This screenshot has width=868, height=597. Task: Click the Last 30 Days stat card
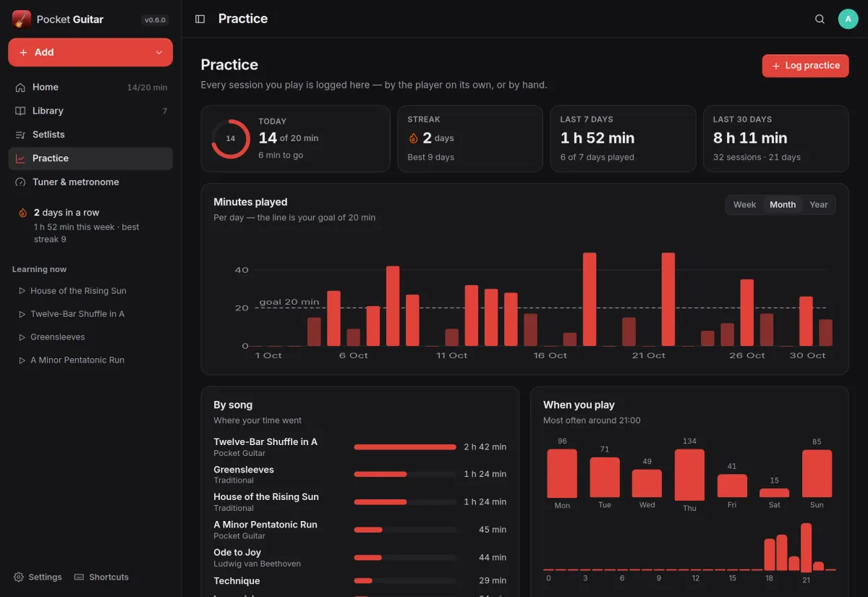[x=776, y=138]
